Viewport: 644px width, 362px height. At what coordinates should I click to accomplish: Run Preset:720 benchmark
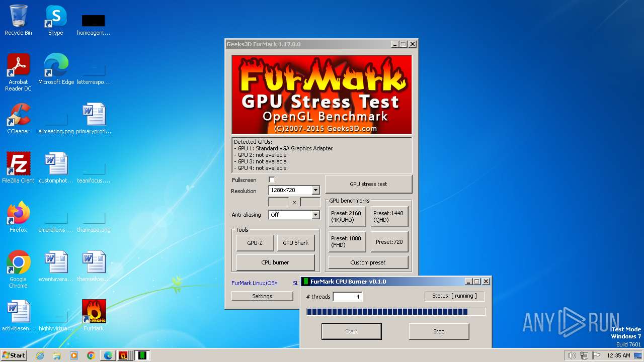click(389, 242)
